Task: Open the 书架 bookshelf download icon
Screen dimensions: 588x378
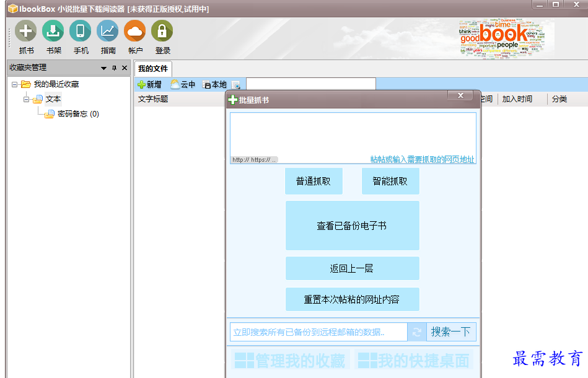Action: 53,31
